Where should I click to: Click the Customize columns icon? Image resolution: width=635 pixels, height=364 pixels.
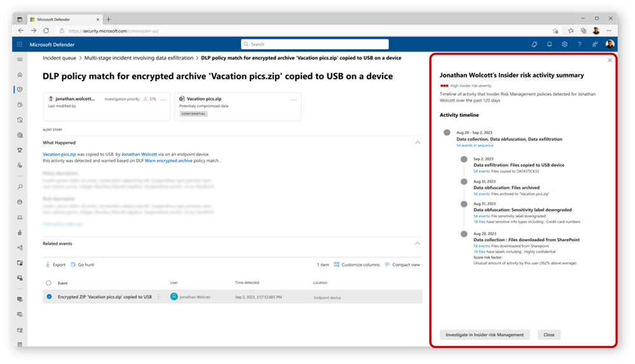(x=336, y=265)
